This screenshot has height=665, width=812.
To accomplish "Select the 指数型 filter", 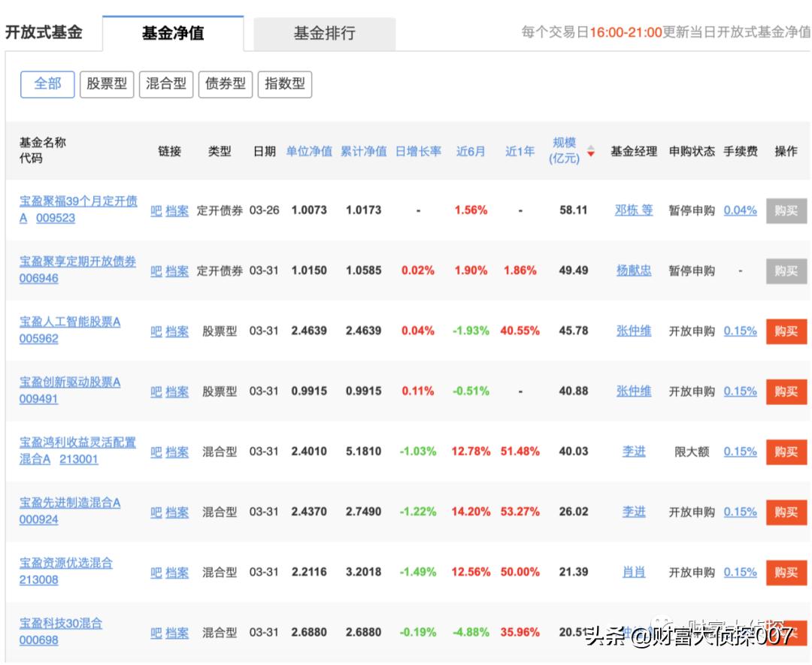I will pos(286,84).
